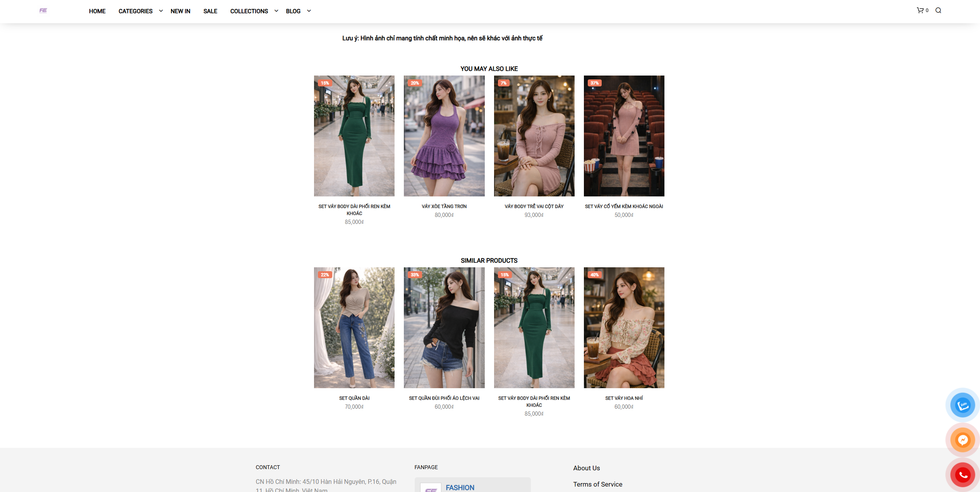Open the Set Quần Dài jeans product image
The width and height of the screenshot is (980, 492).
coord(354,327)
